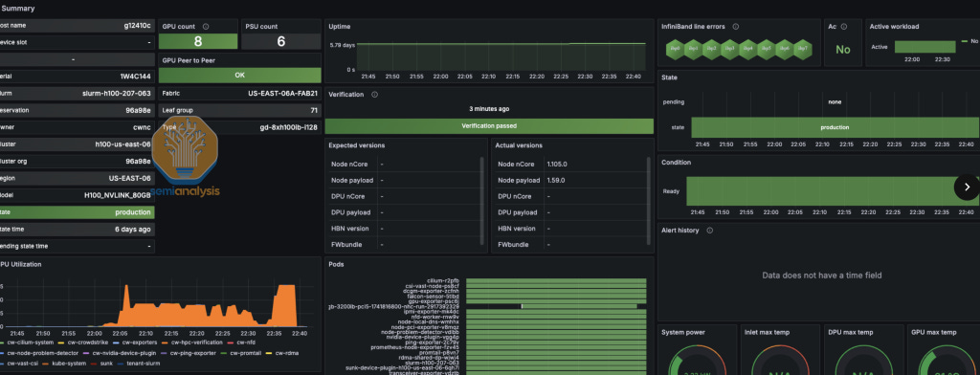The image size is (980, 375).
Task: Click the GPU count info icon
Action: click(x=206, y=27)
